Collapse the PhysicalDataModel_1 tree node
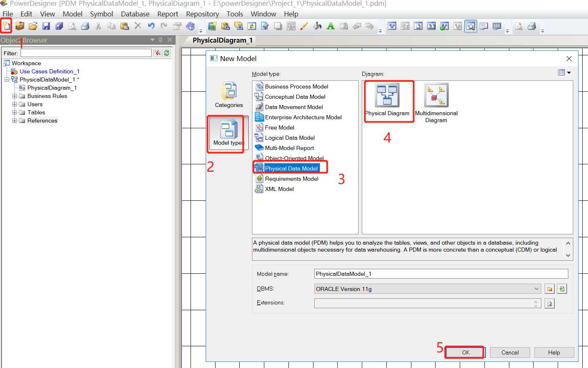This screenshot has width=588, height=368. pos(7,80)
